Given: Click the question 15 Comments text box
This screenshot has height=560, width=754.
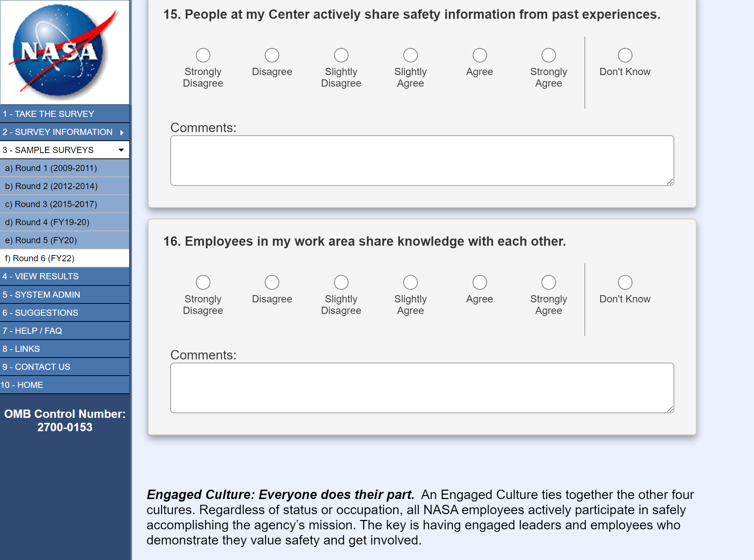Looking at the screenshot, I should [x=422, y=161].
